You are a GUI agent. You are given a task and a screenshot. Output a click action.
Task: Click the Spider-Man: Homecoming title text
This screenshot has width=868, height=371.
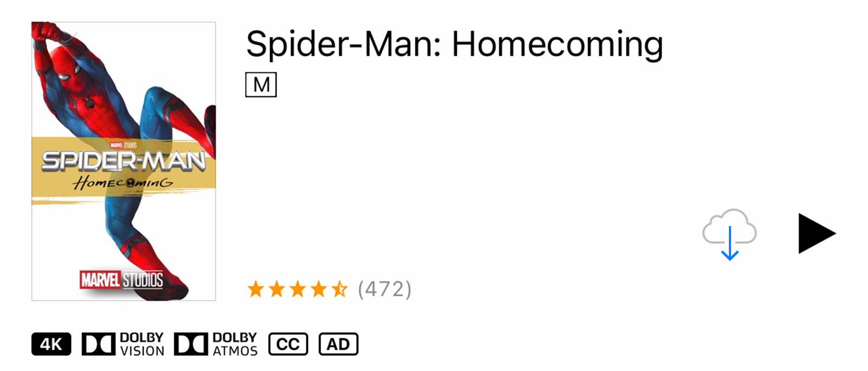[455, 44]
